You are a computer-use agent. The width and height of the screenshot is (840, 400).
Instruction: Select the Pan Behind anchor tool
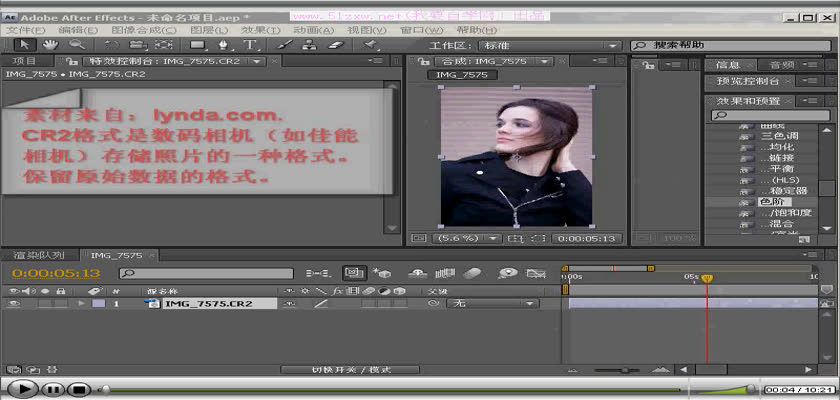pyautogui.click(x=165, y=45)
